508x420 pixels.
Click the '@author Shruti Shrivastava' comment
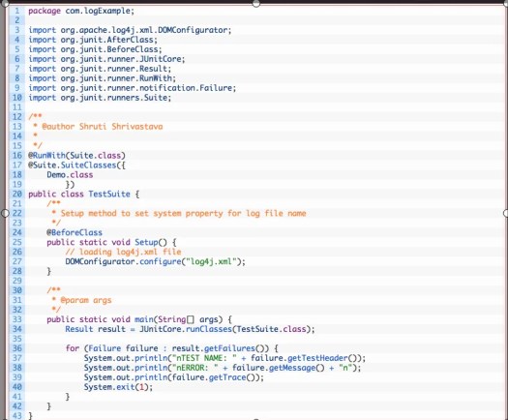point(103,127)
